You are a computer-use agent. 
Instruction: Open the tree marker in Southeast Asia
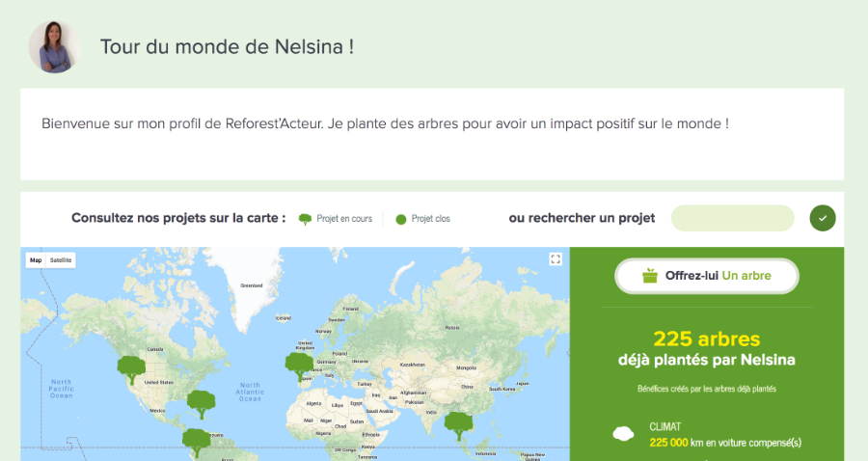point(457,424)
